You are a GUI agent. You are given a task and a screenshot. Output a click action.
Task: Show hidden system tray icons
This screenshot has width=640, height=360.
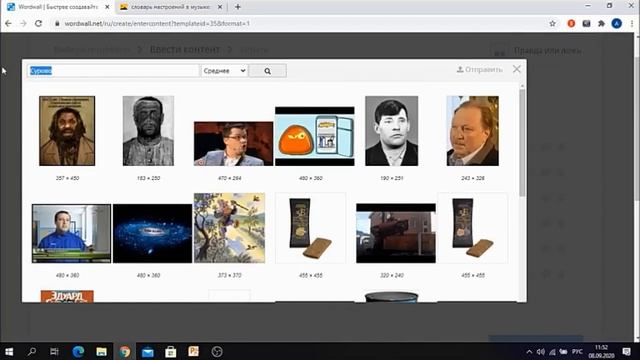point(529,351)
